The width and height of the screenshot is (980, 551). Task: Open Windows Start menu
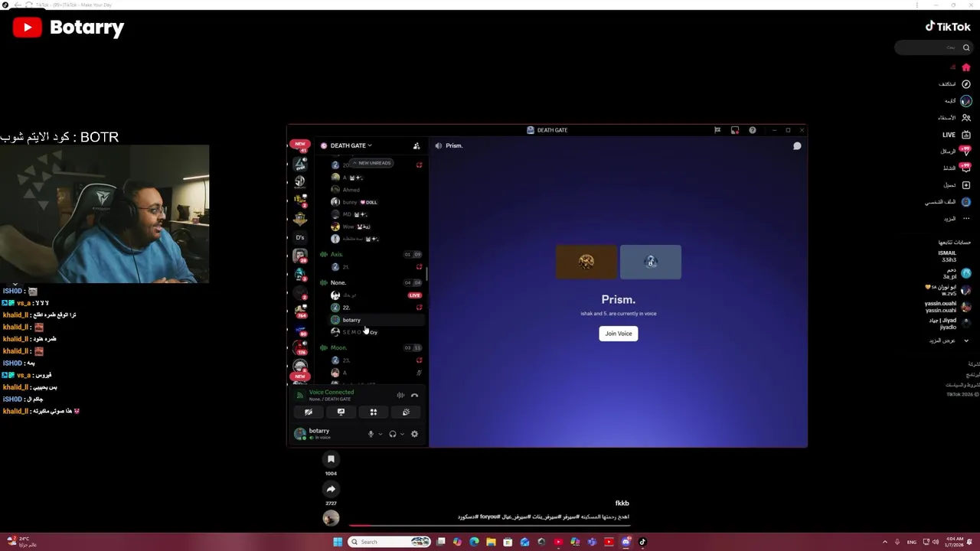coord(337,542)
